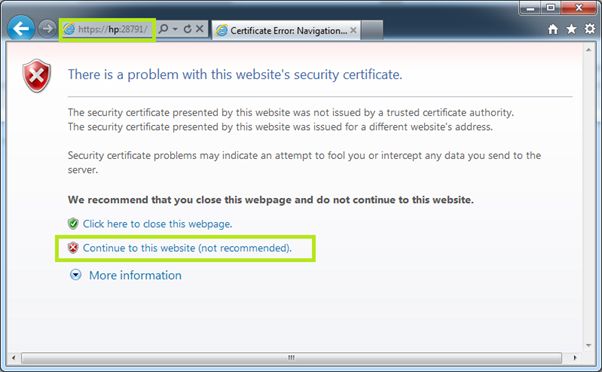Click the vertical scrollbar up arrow
This screenshot has height=372, width=602.
pos(589,50)
